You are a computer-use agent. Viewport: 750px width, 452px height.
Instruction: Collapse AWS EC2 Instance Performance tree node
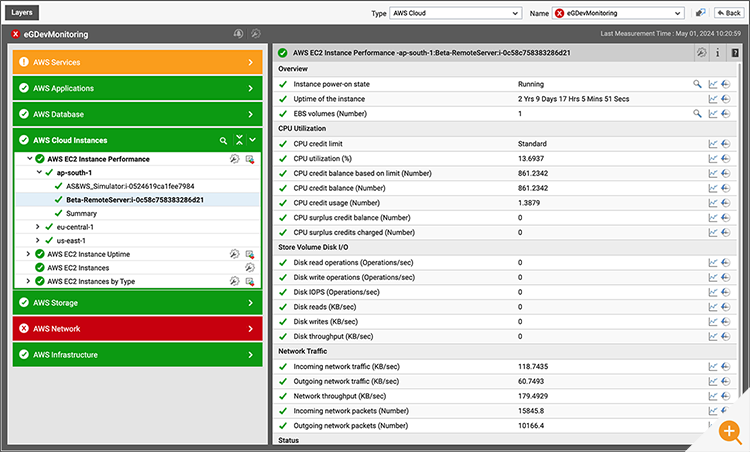coord(30,158)
